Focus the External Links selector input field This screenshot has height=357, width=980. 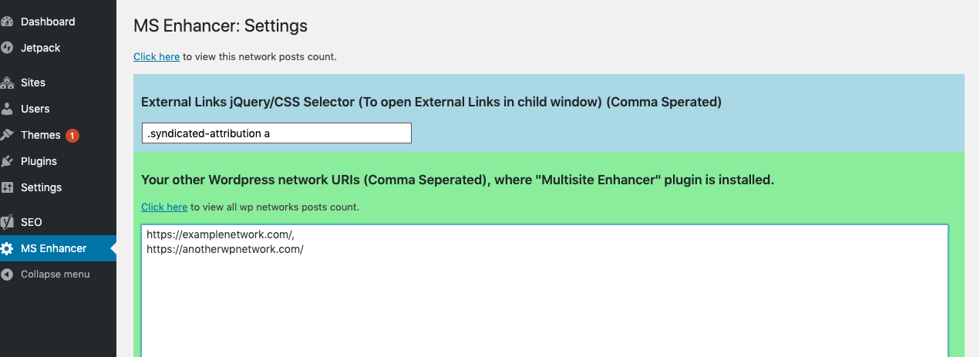(x=277, y=133)
